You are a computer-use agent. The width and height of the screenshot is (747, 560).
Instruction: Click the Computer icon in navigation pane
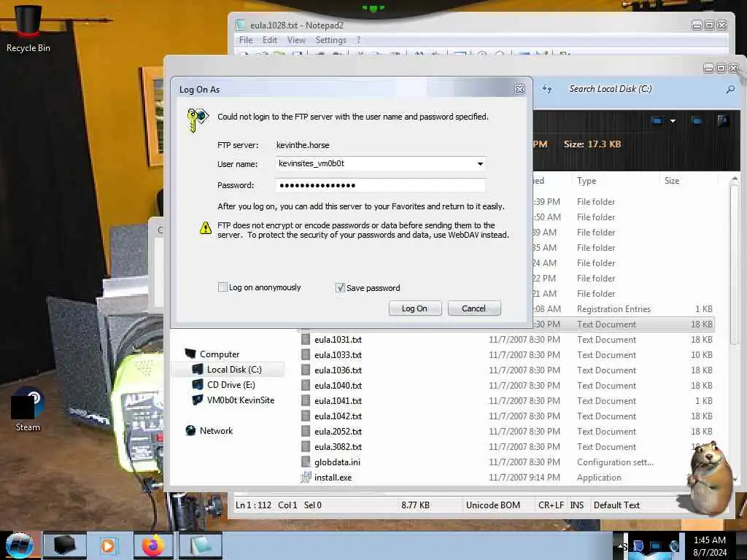[x=190, y=354]
